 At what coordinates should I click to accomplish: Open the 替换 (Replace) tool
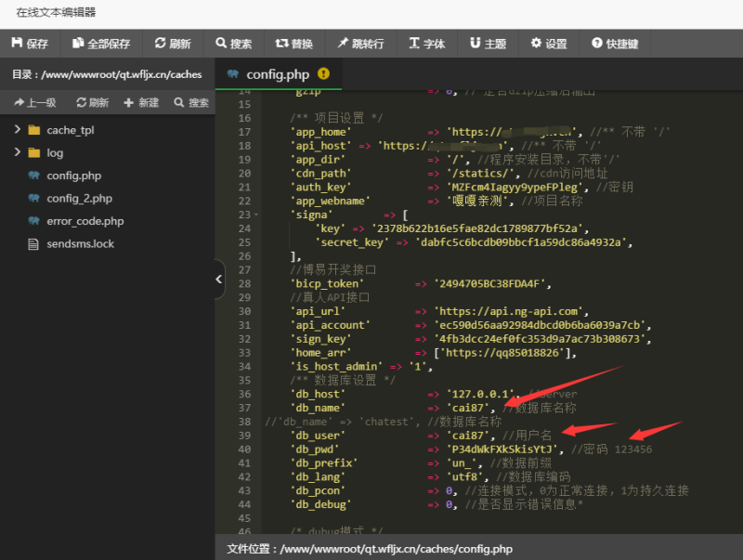pos(294,44)
